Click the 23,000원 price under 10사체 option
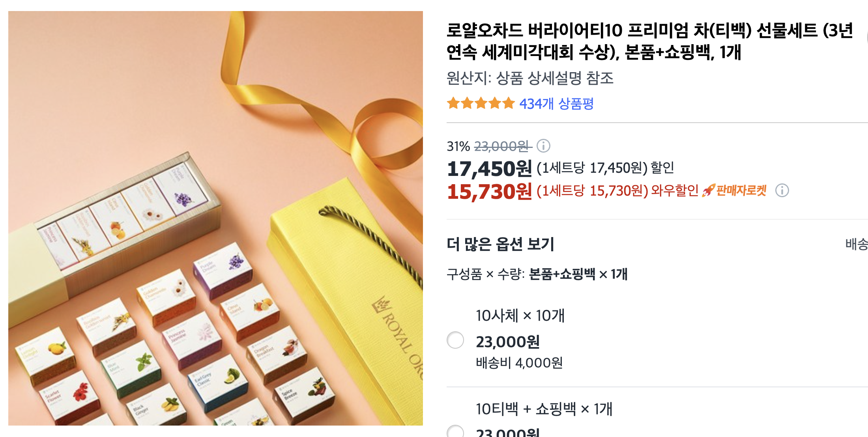This screenshot has height=437, width=868. pos(508,342)
